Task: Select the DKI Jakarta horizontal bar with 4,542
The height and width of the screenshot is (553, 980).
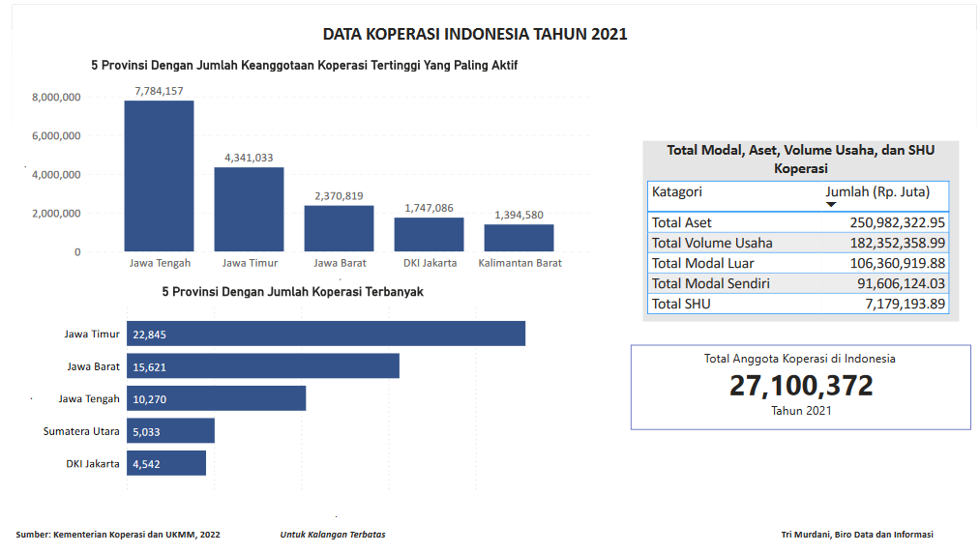Action: [166, 463]
